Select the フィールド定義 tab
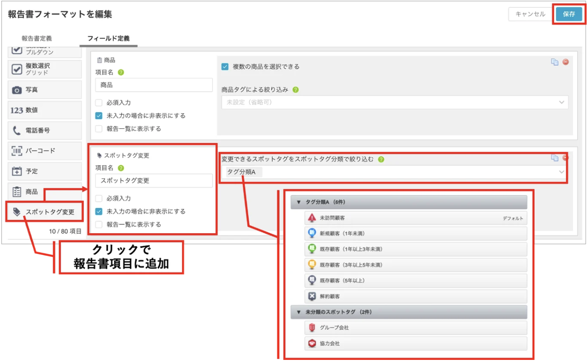 109,39
